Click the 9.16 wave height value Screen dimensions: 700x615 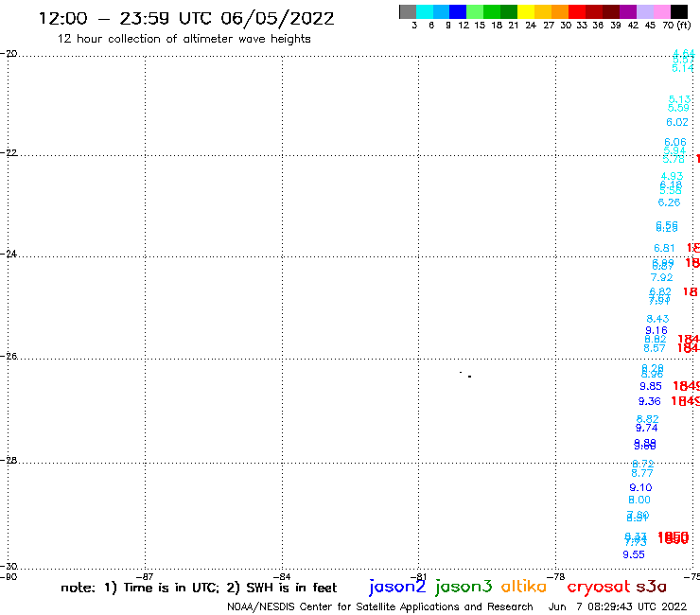[x=656, y=330]
